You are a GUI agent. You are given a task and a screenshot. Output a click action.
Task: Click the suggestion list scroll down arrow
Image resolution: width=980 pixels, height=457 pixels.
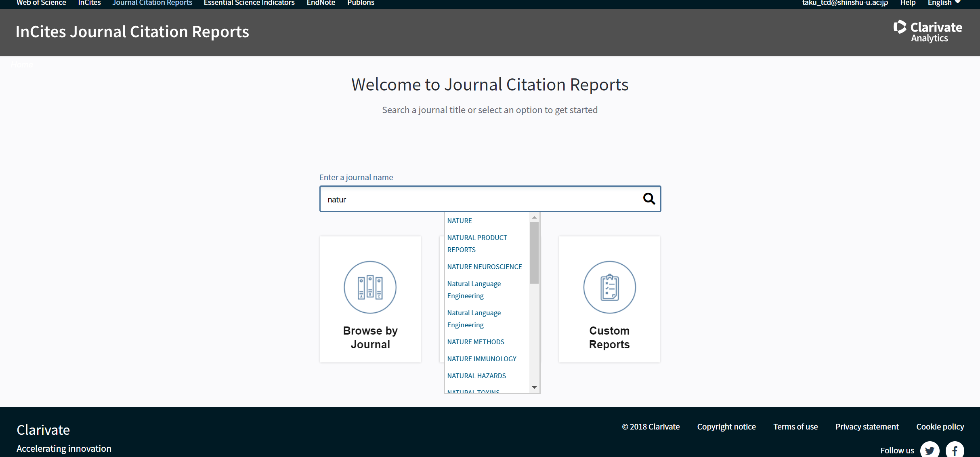tap(534, 388)
